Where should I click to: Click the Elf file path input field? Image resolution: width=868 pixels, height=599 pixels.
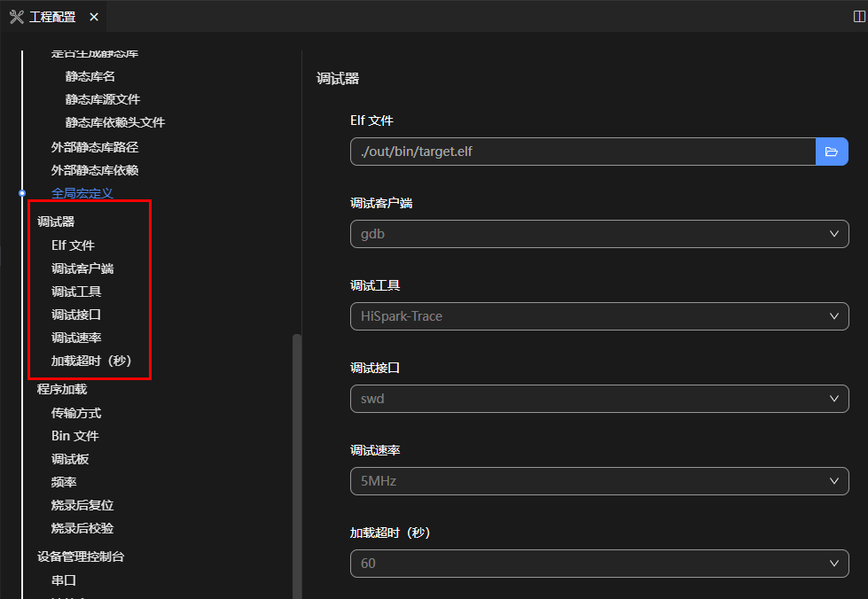coord(583,152)
